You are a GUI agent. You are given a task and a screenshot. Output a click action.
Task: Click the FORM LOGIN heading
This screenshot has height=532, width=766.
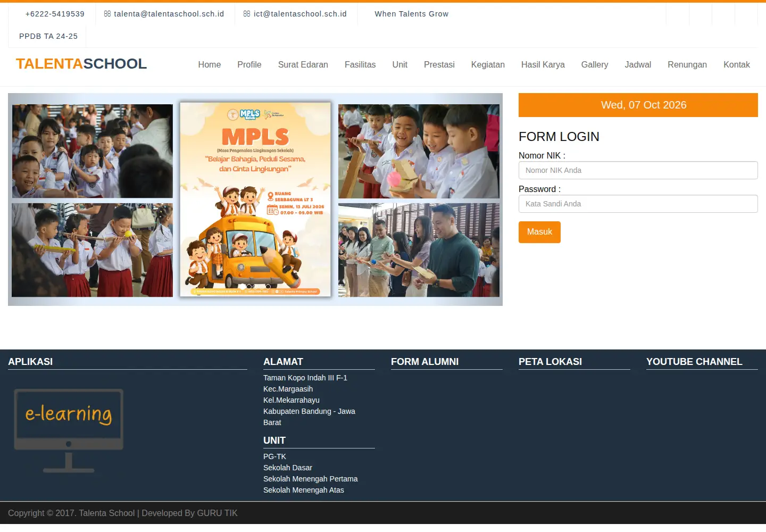pos(559,137)
